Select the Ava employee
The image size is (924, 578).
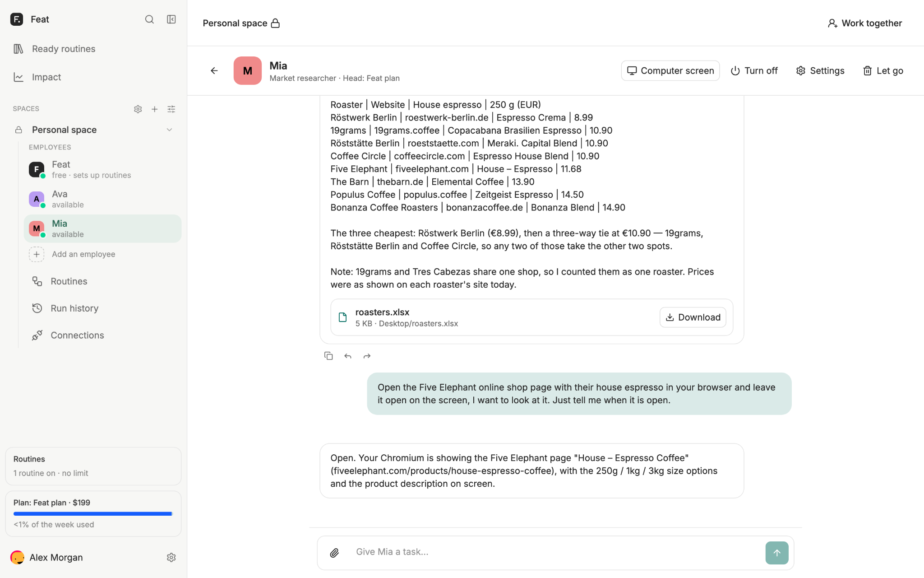[x=103, y=199]
